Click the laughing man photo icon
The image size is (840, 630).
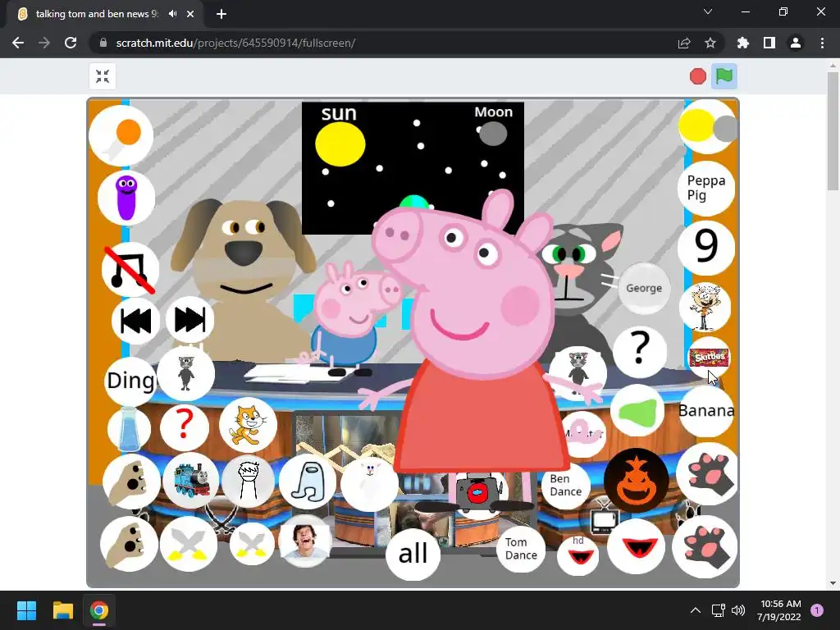[x=304, y=541]
